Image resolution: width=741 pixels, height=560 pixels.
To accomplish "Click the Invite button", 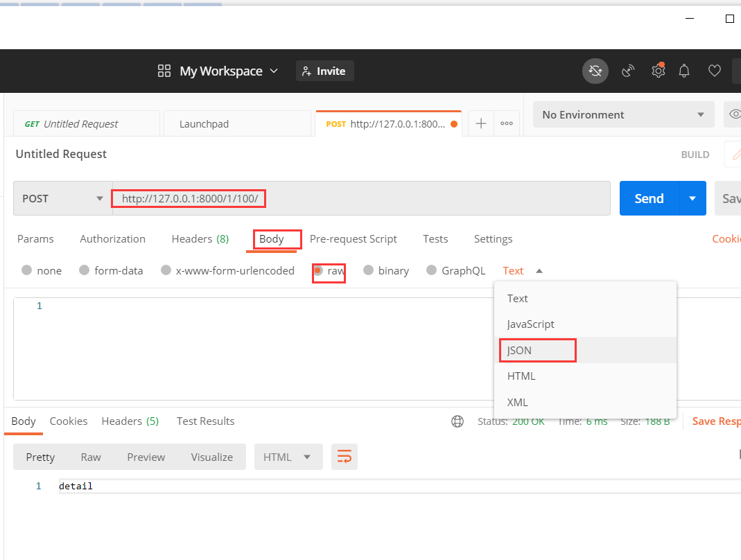I will [325, 71].
